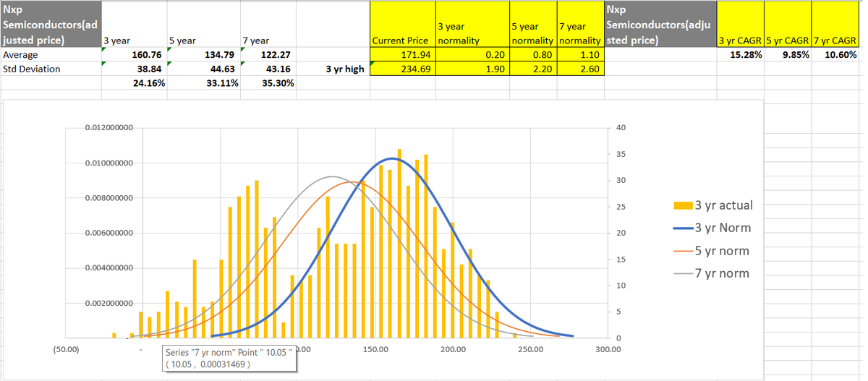Click the '3 year' column header cell

point(134,25)
